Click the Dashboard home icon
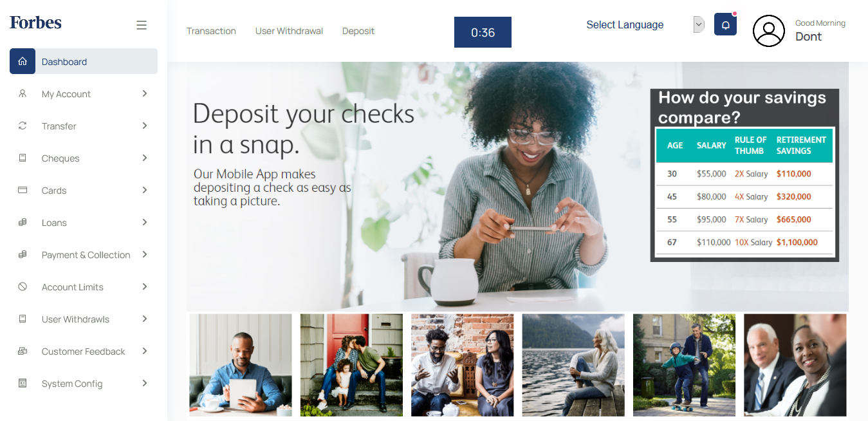This screenshot has width=868, height=421. tap(23, 61)
